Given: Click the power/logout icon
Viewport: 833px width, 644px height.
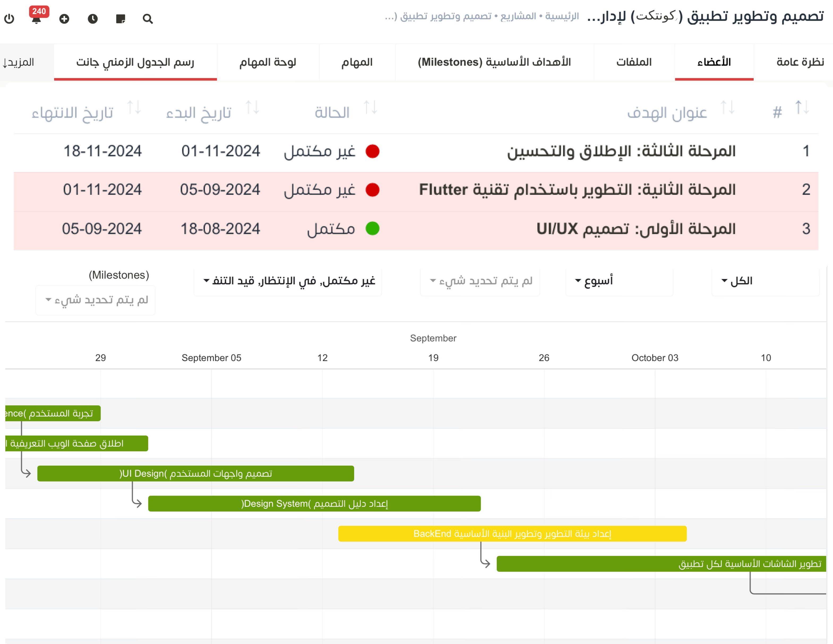Looking at the screenshot, I should [9, 19].
